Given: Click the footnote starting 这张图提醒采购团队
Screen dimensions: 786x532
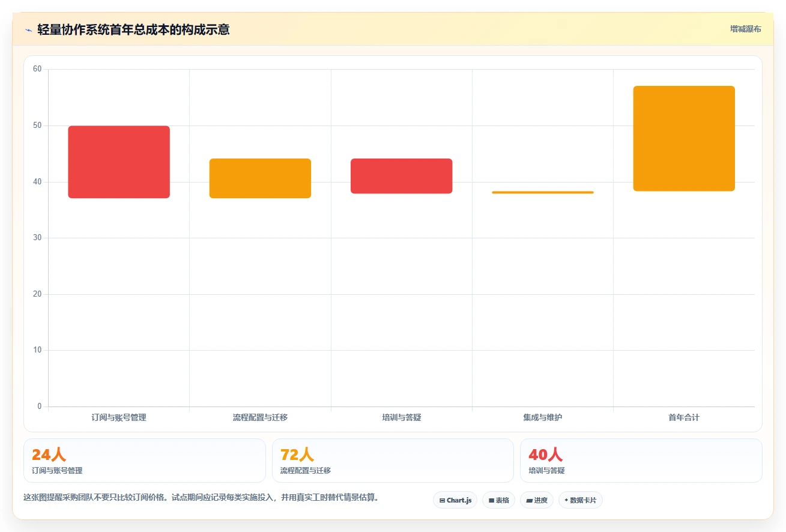Looking at the screenshot, I should (x=201, y=498).
